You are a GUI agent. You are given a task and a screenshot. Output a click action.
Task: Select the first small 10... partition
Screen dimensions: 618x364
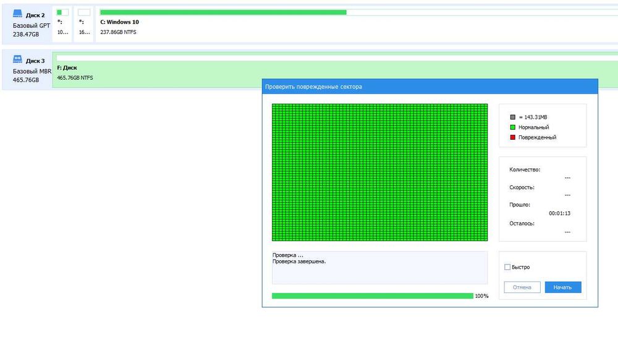pyautogui.click(x=62, y=23)
